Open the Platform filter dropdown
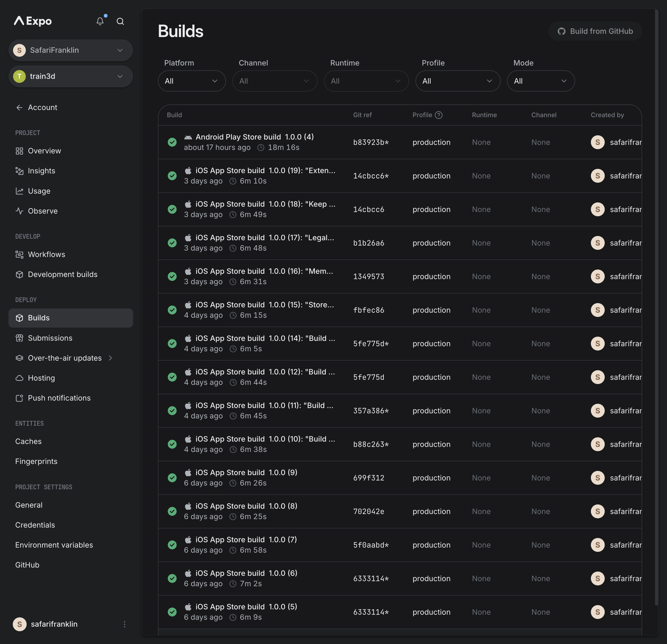 point(192,81)
